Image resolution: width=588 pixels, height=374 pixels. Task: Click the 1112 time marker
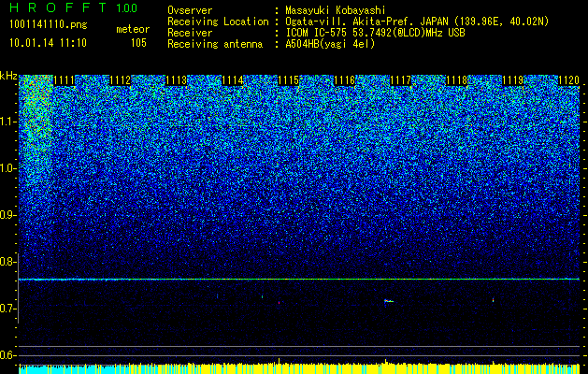pos(120,80)
